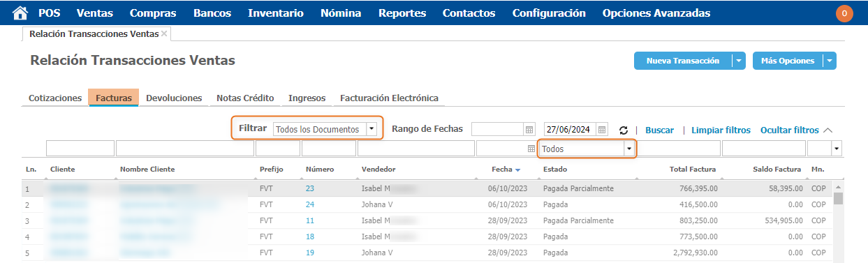Click the Nueva Transacción button

point(683,61)
